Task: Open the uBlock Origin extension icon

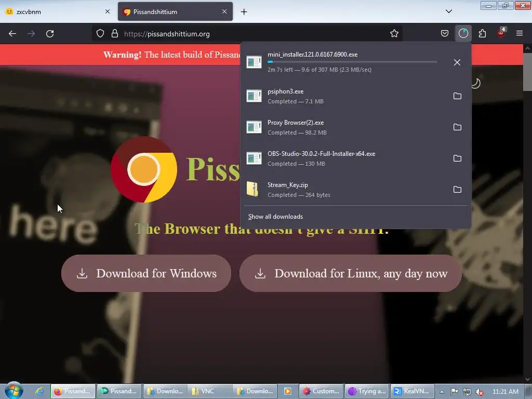Action: [x=501, y=33]
